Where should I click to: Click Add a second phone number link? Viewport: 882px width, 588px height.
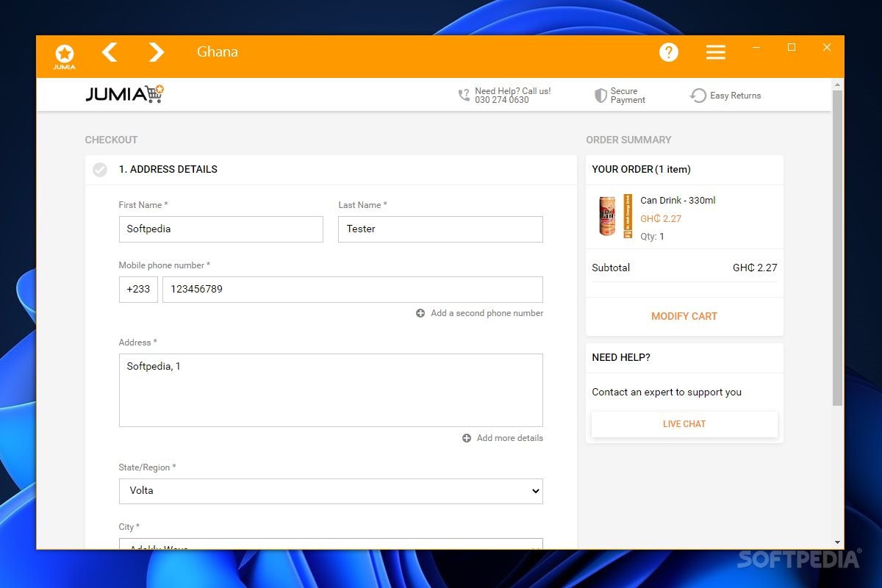pos(487,313)
